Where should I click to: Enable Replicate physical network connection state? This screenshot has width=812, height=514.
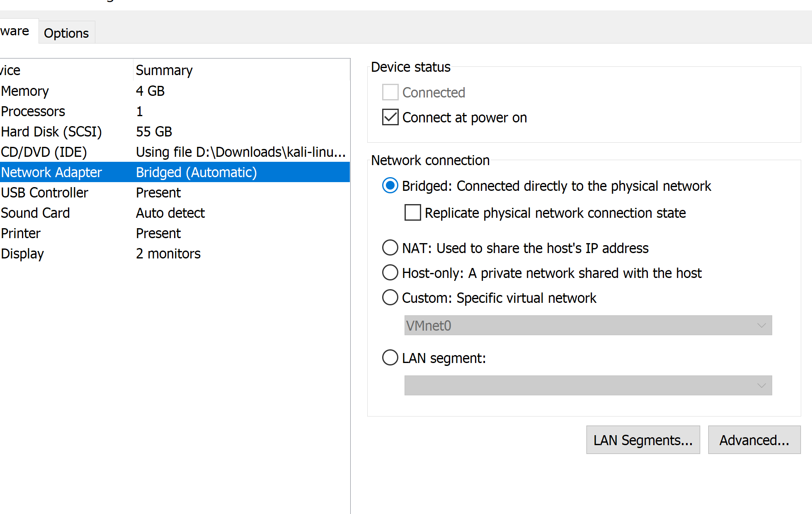(x=412, y=213)
